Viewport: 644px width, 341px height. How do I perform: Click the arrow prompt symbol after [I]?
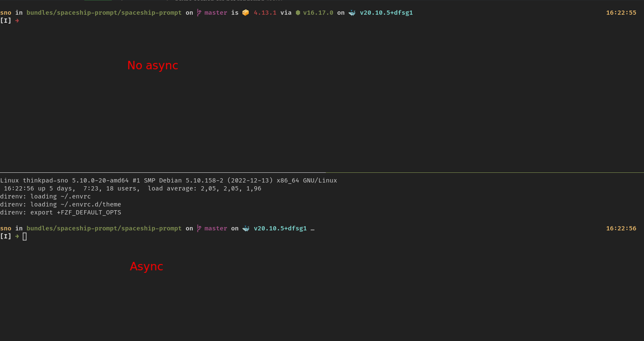[x=16, y=20]
